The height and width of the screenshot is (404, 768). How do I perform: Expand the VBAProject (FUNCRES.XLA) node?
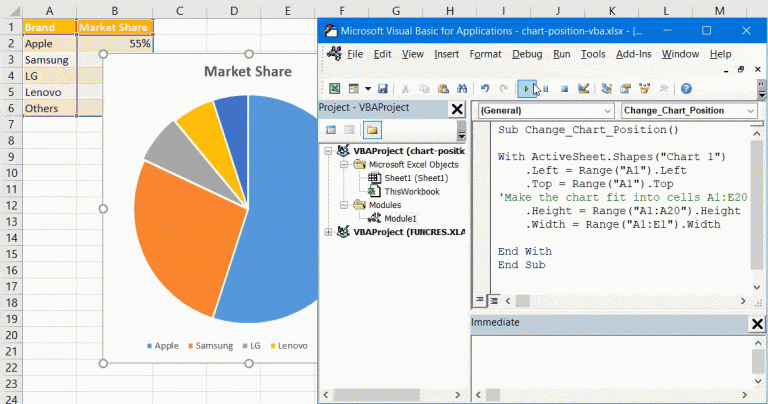(328, 232)
